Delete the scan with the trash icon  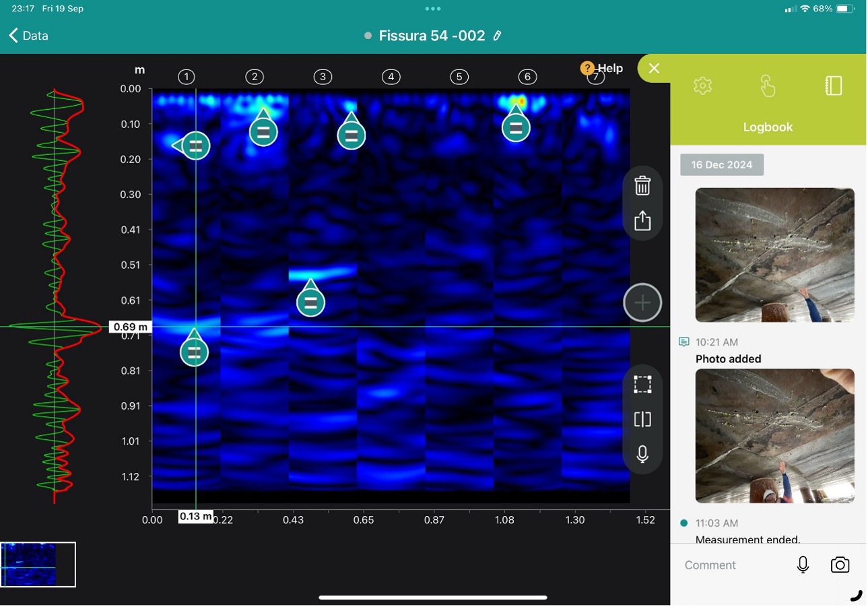[x=642, y=186]
